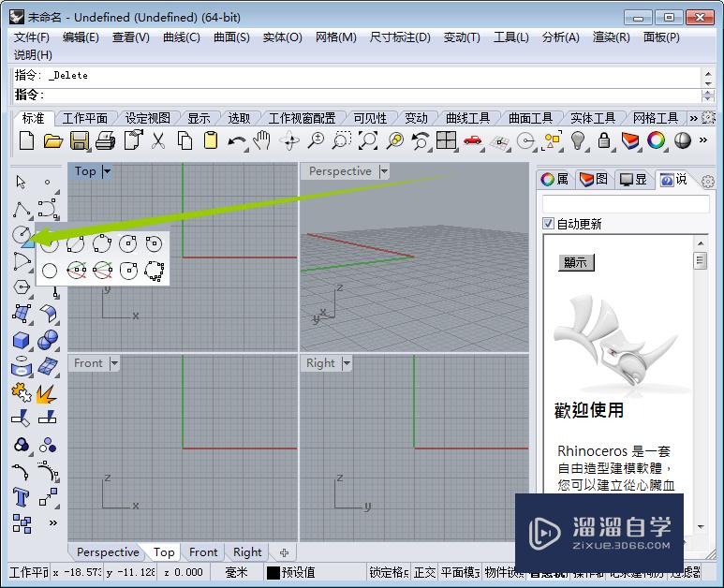Open the Perspective viewport title dropdown

click(x=384, y=171)
